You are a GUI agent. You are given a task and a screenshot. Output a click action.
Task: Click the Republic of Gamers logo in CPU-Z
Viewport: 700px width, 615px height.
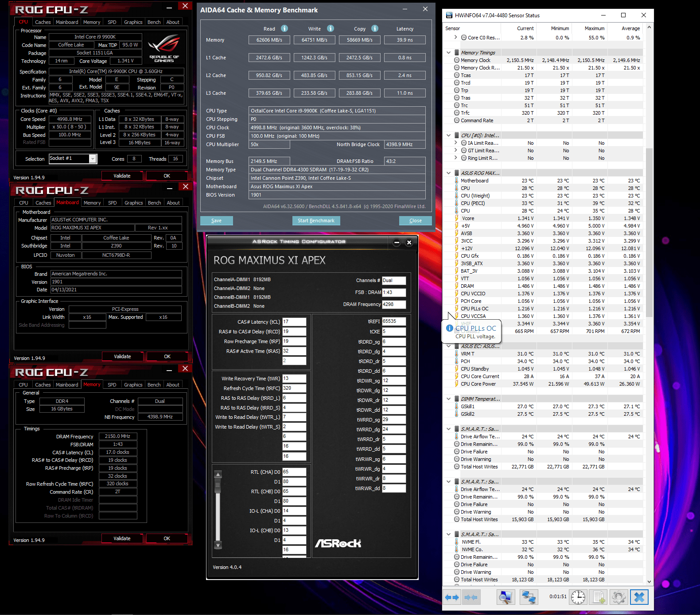click(164, 48)
